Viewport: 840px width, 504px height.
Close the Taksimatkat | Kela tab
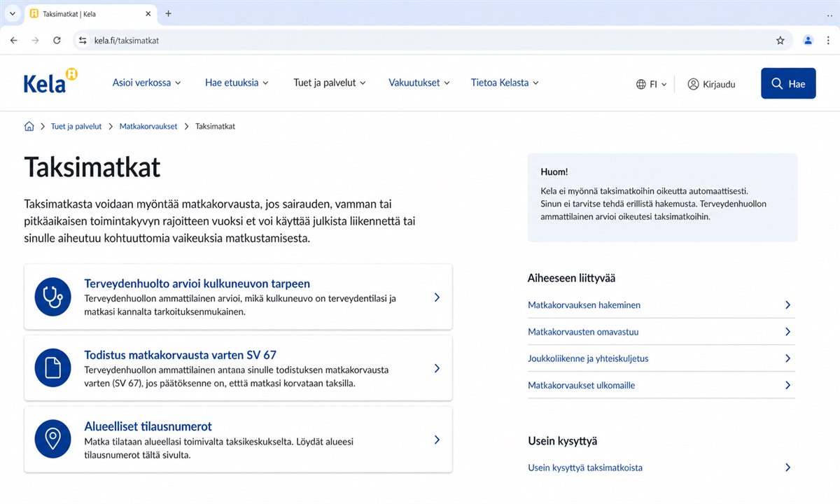click(147, 13)
